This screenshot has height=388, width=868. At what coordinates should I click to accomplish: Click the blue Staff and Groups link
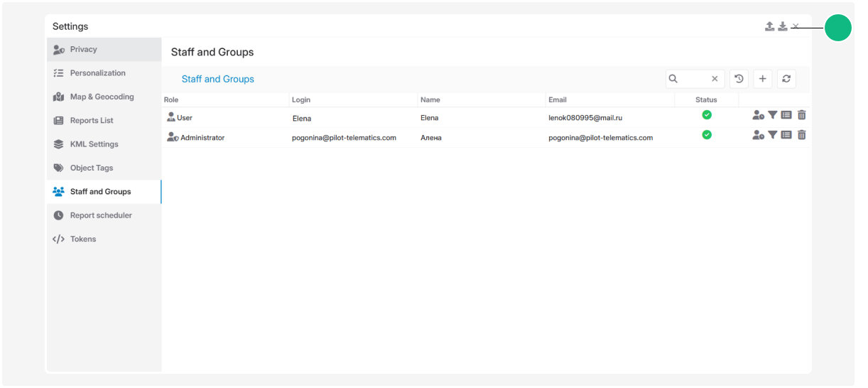tap(217, 79)
